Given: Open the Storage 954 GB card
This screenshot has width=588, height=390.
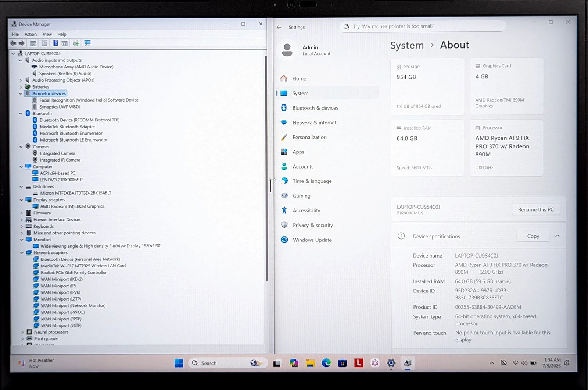Looking at the screenshot, I should pyautogui.click(x=427, y=86).
